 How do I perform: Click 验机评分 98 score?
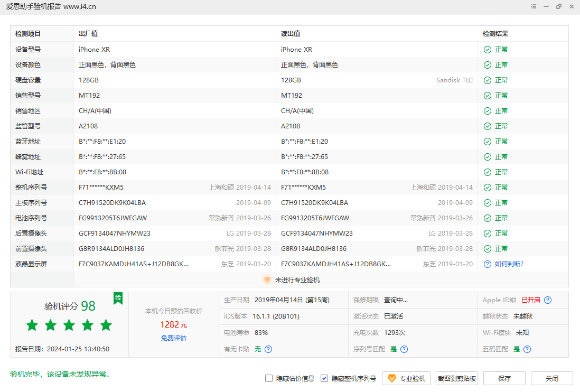click(70, 306)
